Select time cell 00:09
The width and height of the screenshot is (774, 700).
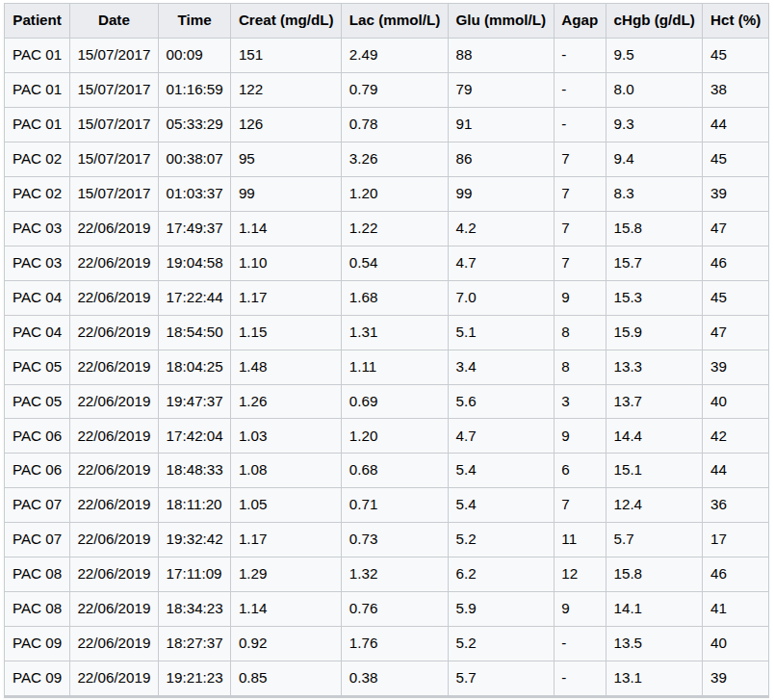(x=194, y=55)
